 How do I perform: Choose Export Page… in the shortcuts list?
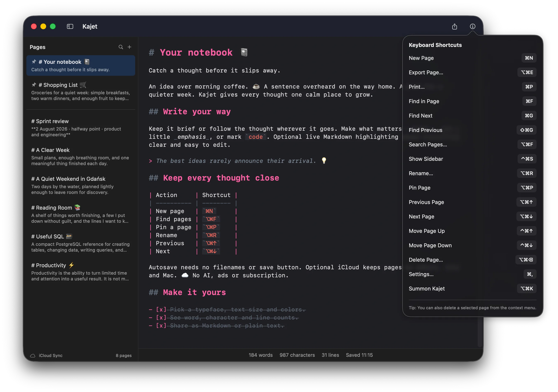point(472,72)
